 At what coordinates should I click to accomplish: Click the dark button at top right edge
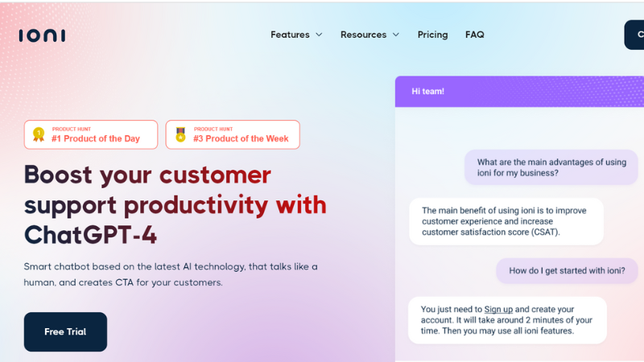[x=634, y=35]
